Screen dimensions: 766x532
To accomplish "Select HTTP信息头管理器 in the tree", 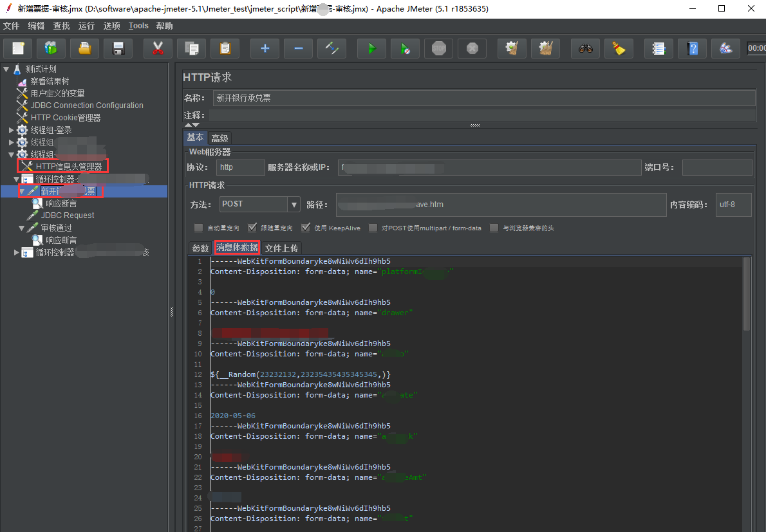I will 69,167.
